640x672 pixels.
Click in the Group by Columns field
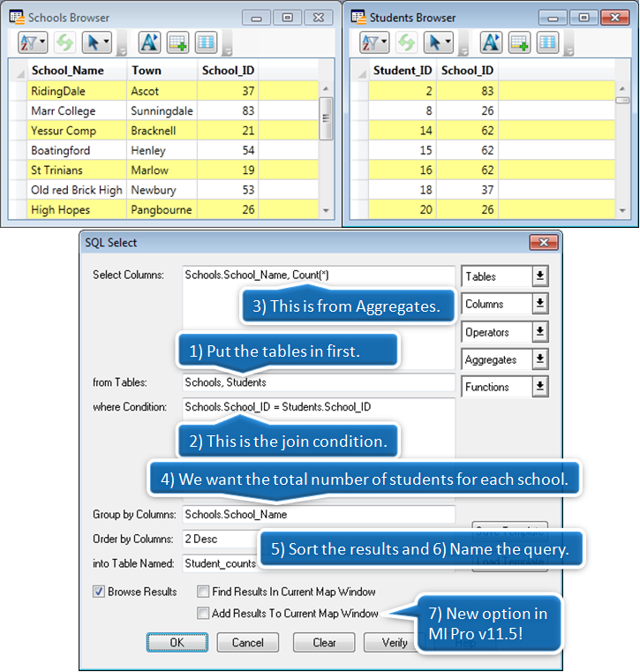click(319, 514)
